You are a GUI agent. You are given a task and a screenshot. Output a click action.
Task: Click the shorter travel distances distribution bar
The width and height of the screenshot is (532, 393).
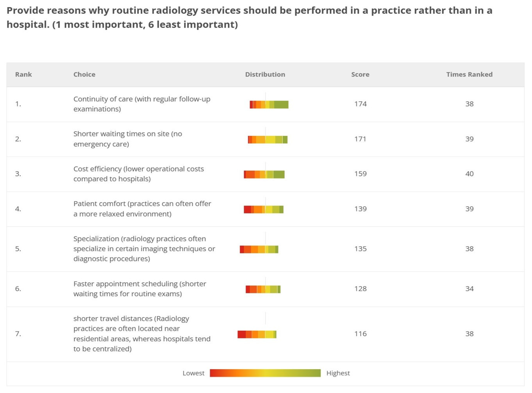[x=257, y=334]
